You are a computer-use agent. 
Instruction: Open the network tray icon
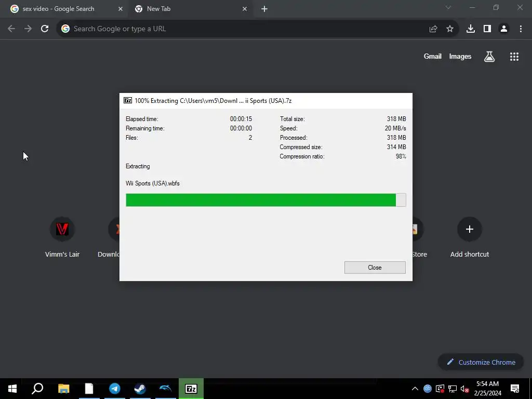pos(453,389)
